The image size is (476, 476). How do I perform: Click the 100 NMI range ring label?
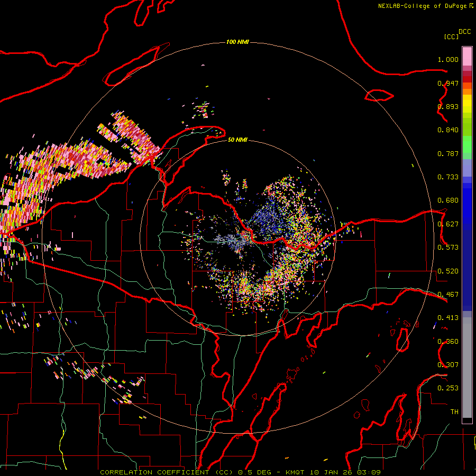click(x=237, y=42)
